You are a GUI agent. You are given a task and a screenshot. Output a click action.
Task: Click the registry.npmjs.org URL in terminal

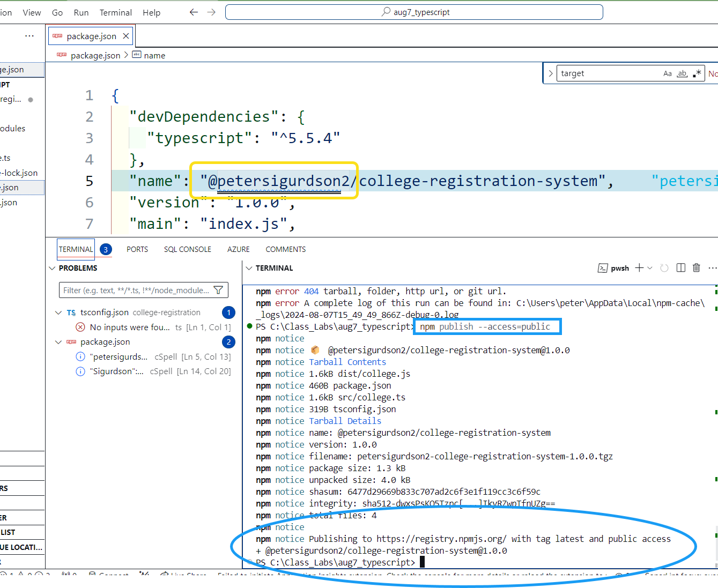[x=441, y=539]
